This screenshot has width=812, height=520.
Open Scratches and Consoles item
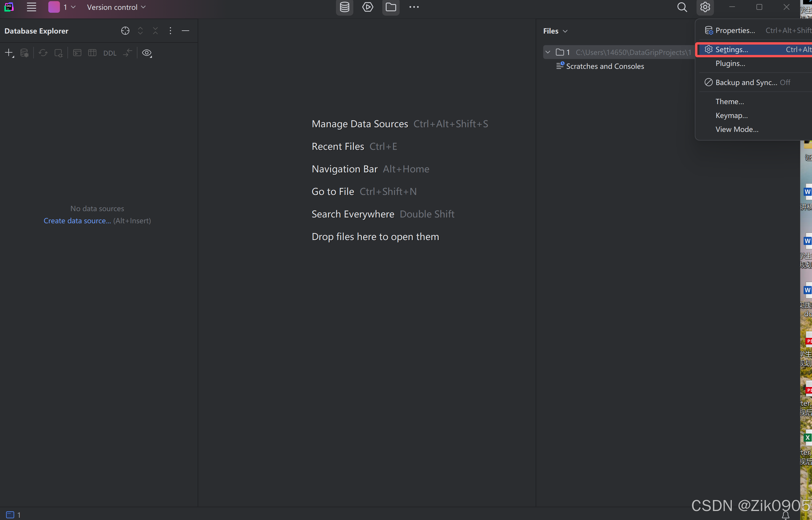[605, 66]
